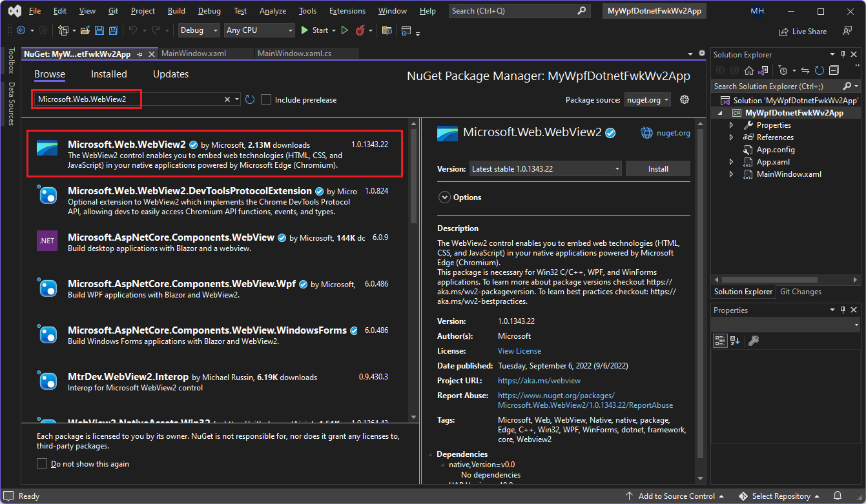Check 'Do not show this again'
The height and width of the screenshot is (504, 866).
42,463
